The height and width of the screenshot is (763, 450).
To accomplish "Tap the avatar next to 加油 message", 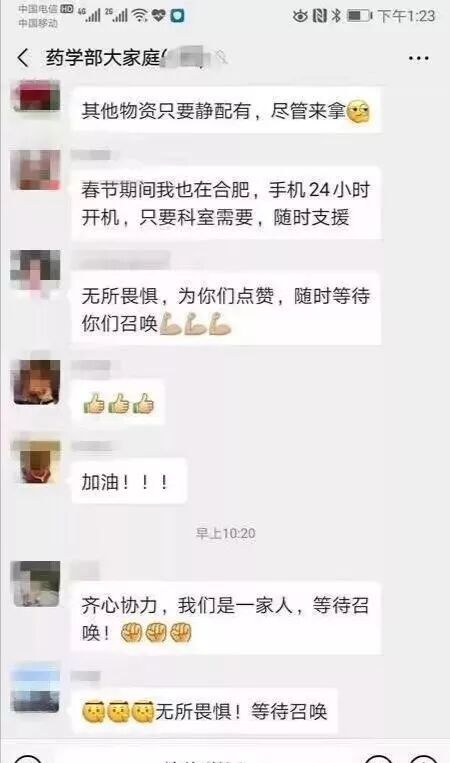I will point(37,461).
